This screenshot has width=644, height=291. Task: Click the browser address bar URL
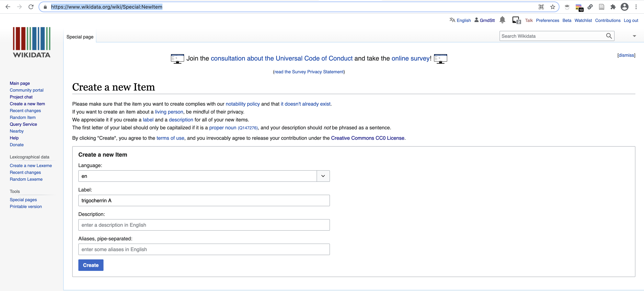click(x=107, y=7)
